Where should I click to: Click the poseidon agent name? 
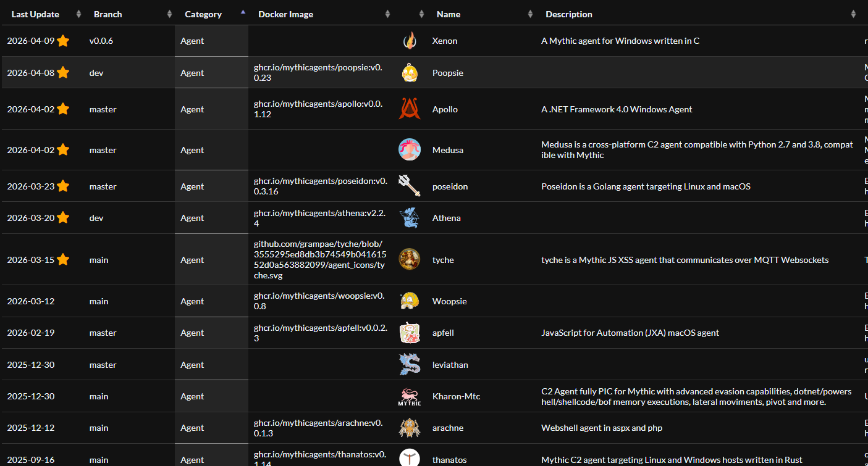tap(450, 186)
